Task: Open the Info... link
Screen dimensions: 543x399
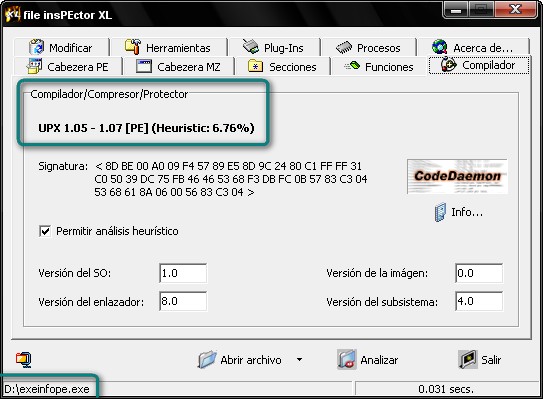Action: click(459, 212)
